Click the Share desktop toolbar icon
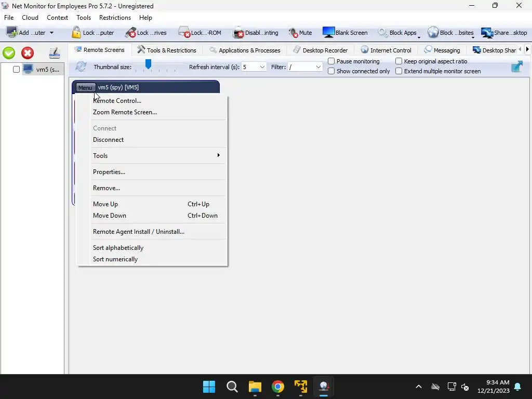 (487, 33)
